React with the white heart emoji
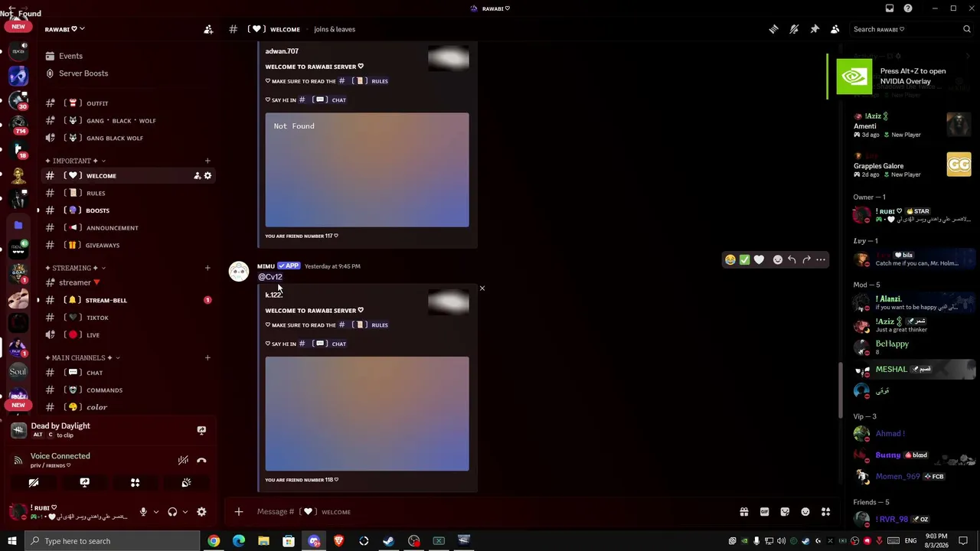The width and height of the screenshot is (980, 551). (759, 260)
